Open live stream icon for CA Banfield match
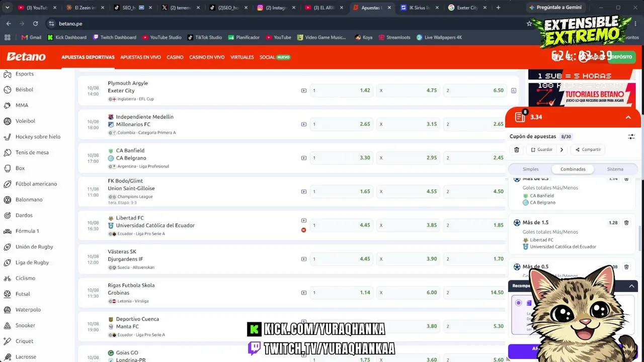The width and height of the screenshot is (644, 362). (303, 158)
